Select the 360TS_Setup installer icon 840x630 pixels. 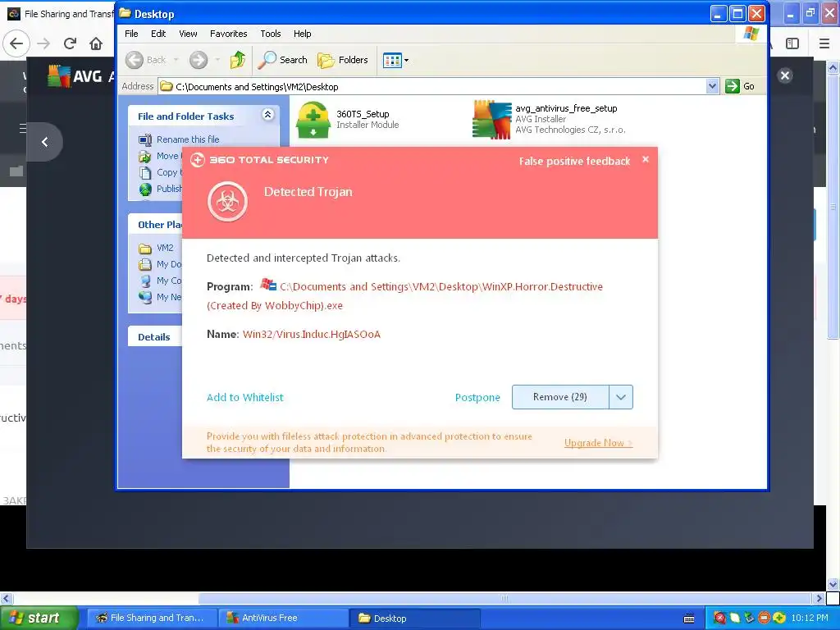coord(313,120)
